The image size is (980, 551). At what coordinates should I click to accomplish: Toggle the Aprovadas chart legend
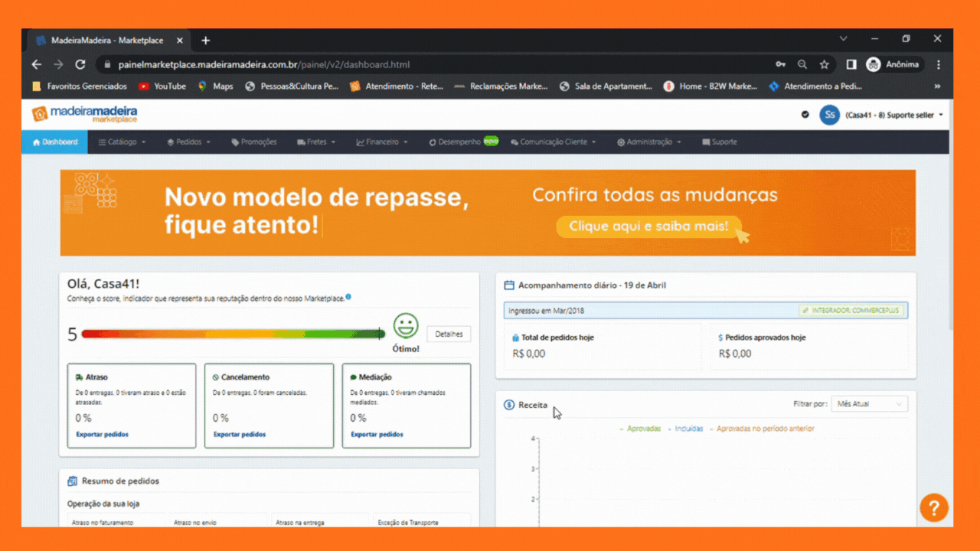pyautogui.click(x=640, y=429)
